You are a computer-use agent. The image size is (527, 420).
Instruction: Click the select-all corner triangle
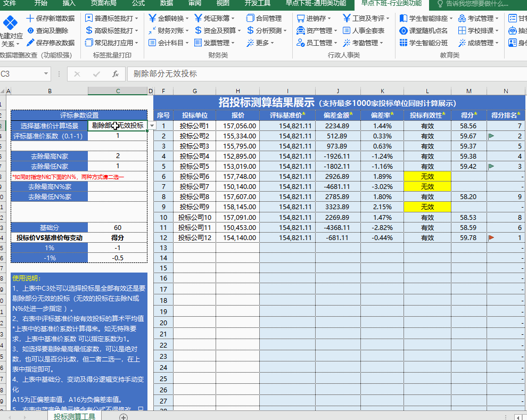(x=3, y=90)
